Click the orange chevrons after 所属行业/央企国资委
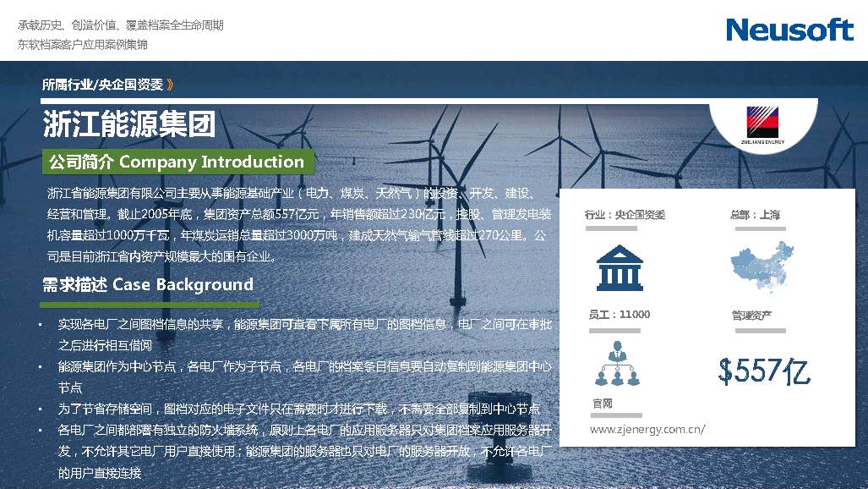Screen dimensions: 868x489 click(170, 85)
